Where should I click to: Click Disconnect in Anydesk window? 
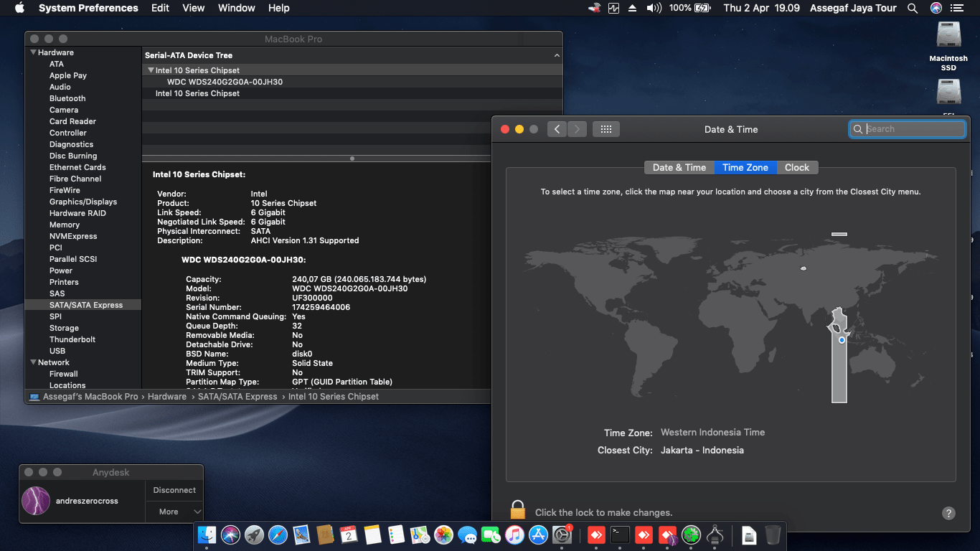[x=174, y=490]
